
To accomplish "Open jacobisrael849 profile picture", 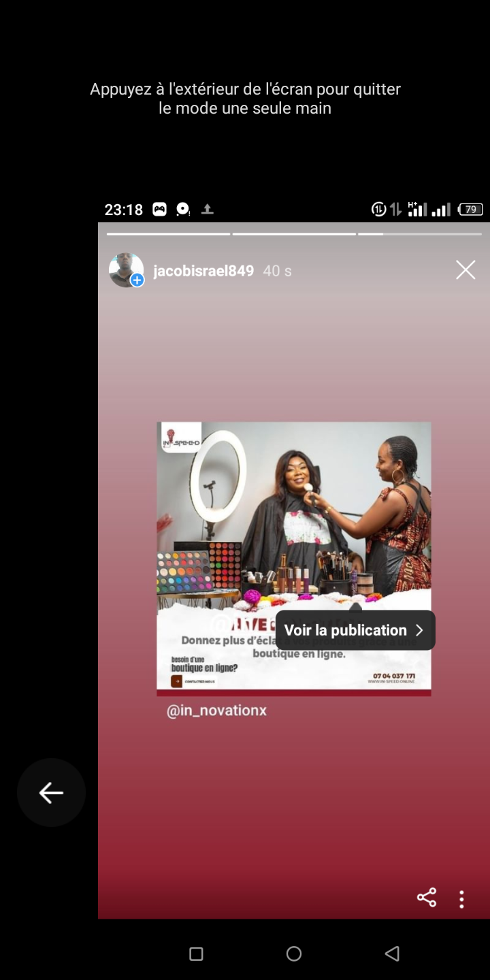I will [126, 270].
